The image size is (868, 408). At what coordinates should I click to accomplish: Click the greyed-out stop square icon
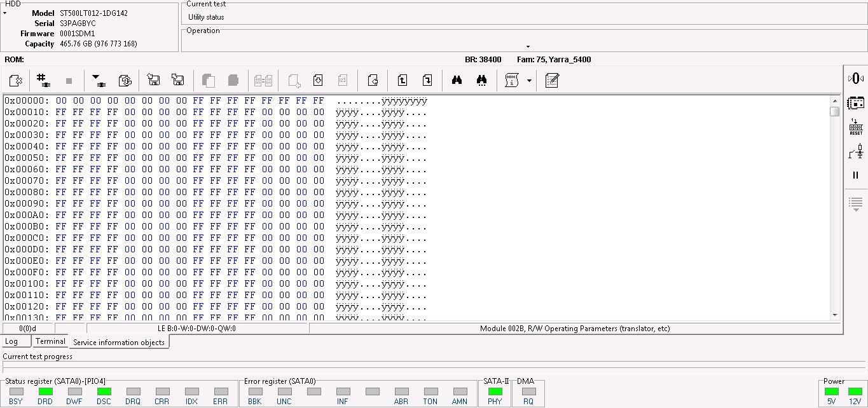pos(69,81)
